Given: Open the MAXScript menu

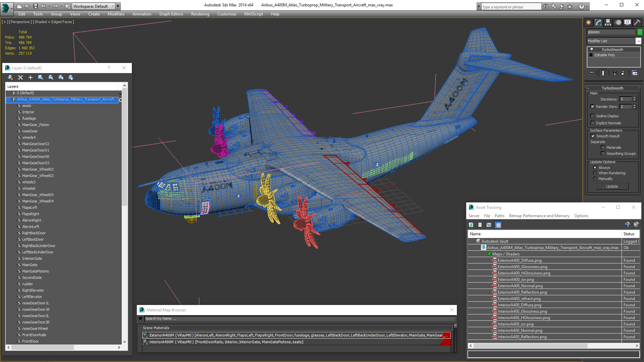Looking at the screenshot, I should 253,14.
